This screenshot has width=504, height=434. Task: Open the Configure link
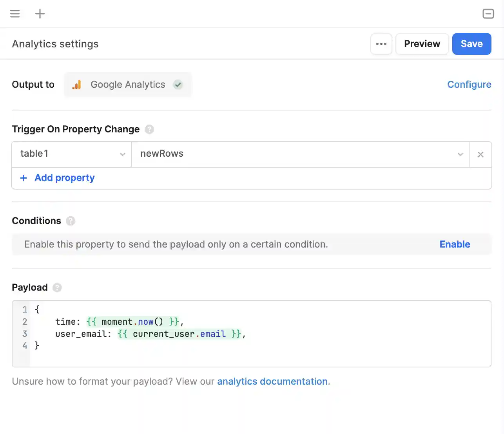click(469, 85)
